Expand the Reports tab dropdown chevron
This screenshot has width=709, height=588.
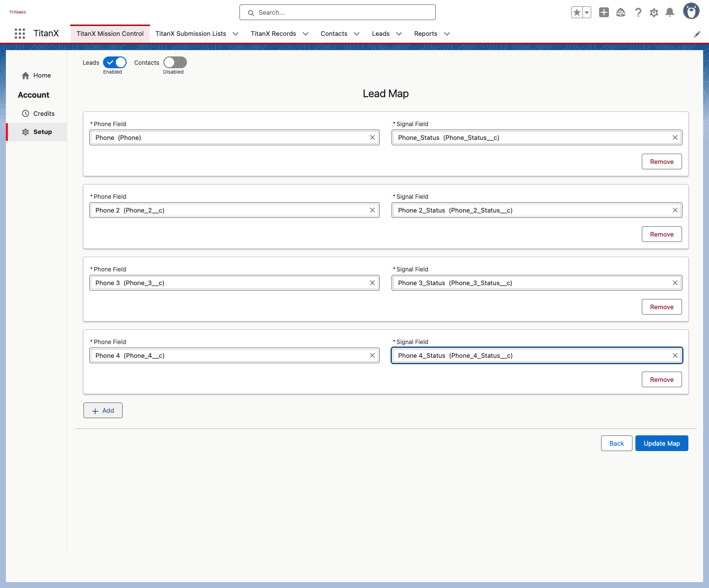[447, 34]
